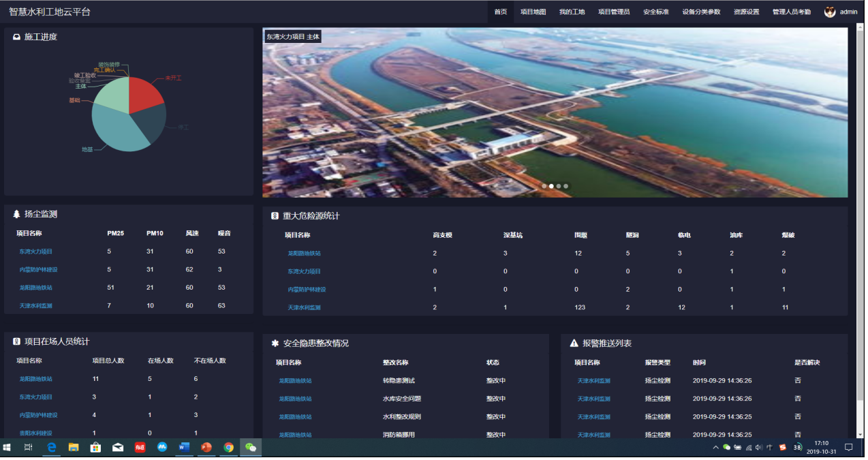This screenshot has width=868, height=460.
Task: Click the tree icon beside 扬尘监测
Action: 16,214
